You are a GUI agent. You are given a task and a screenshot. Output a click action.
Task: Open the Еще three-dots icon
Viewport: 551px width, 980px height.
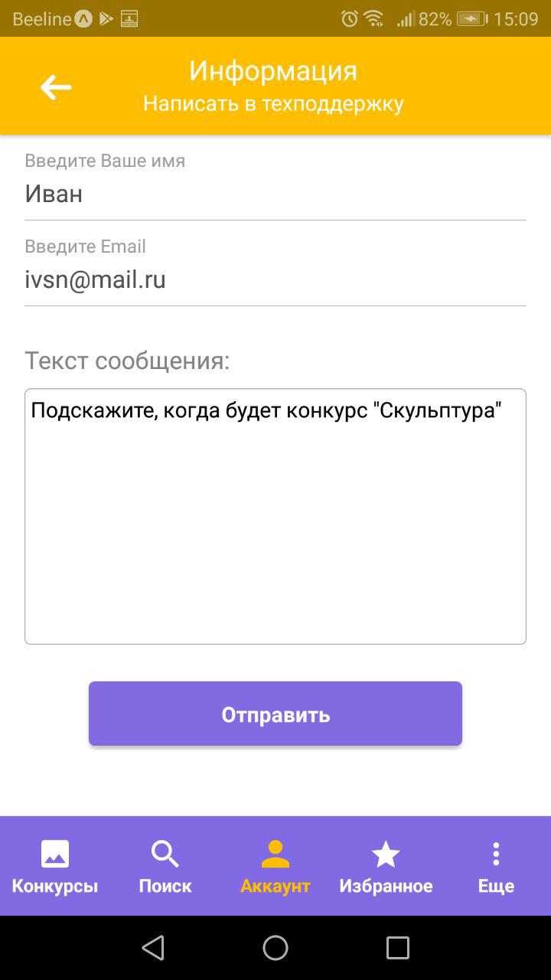pyautogui.click(x=496, y=854)
